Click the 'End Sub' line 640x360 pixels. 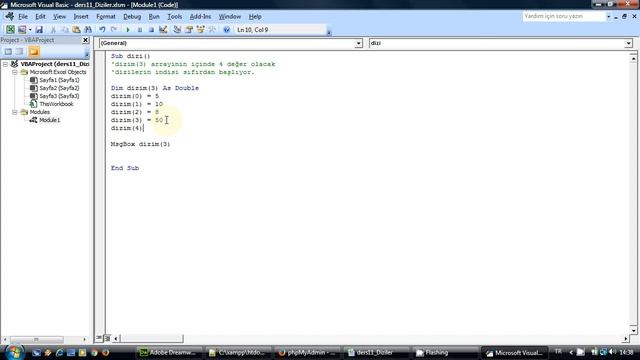coord(125,168)
